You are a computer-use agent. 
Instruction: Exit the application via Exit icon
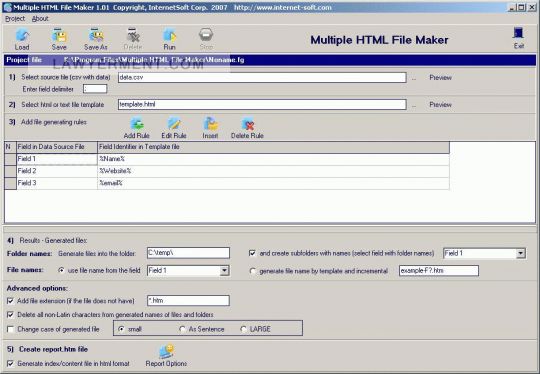pyautogui.click(x=519, y=38)
